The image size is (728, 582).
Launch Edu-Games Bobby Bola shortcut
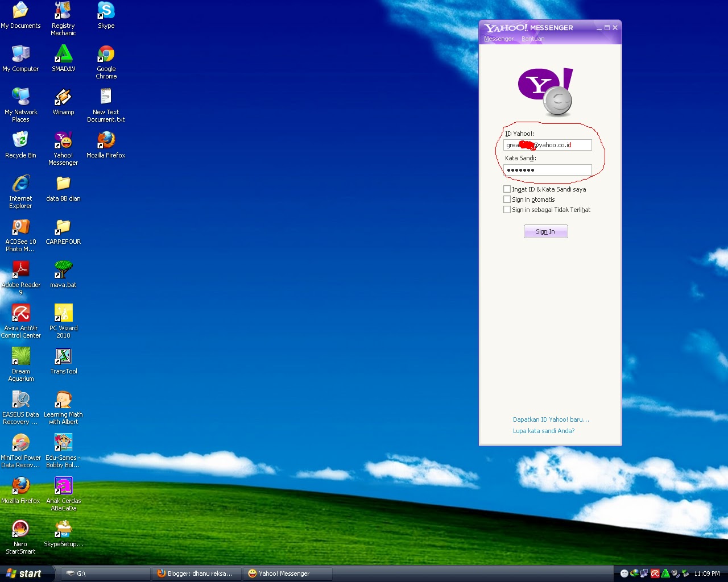(x=63, y=451)
